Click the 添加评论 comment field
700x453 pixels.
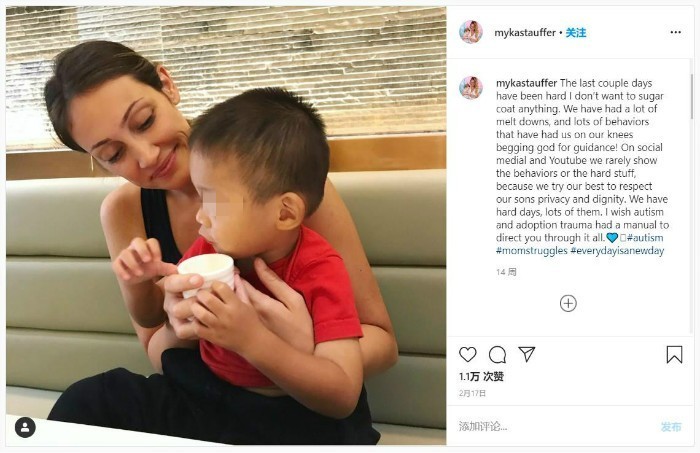click(554, 426)
